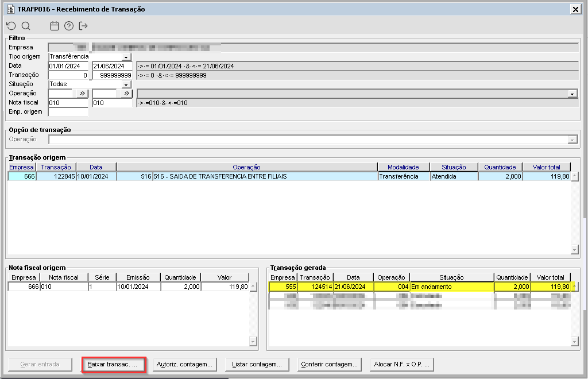Click the Operação header in Transação origem
This screenshot has width=588, height=379.
(x=247, y=167)
